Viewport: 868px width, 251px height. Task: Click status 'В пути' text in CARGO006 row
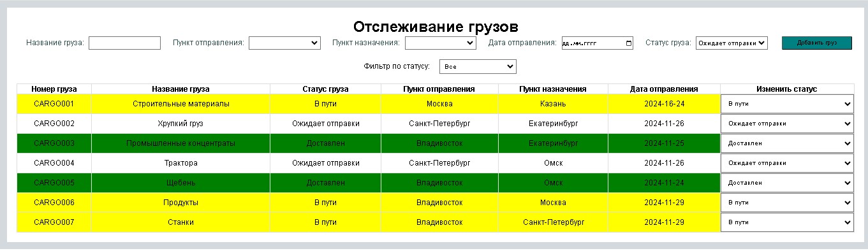[325, 203]
